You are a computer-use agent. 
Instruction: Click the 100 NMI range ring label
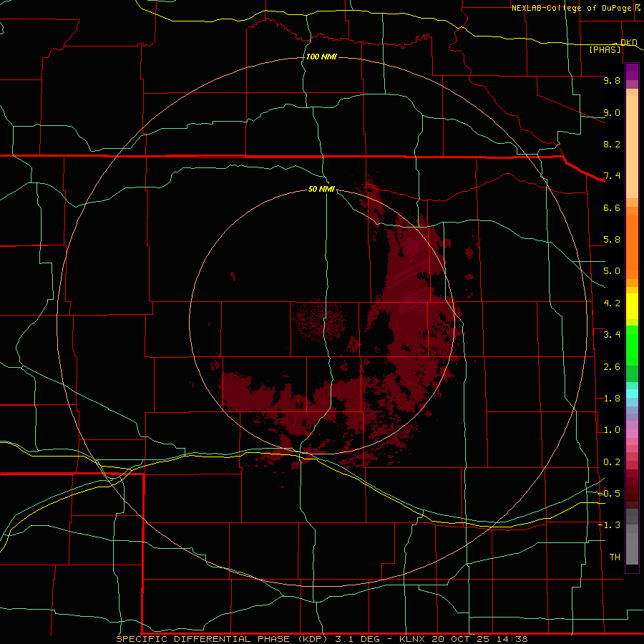(321, 57)
